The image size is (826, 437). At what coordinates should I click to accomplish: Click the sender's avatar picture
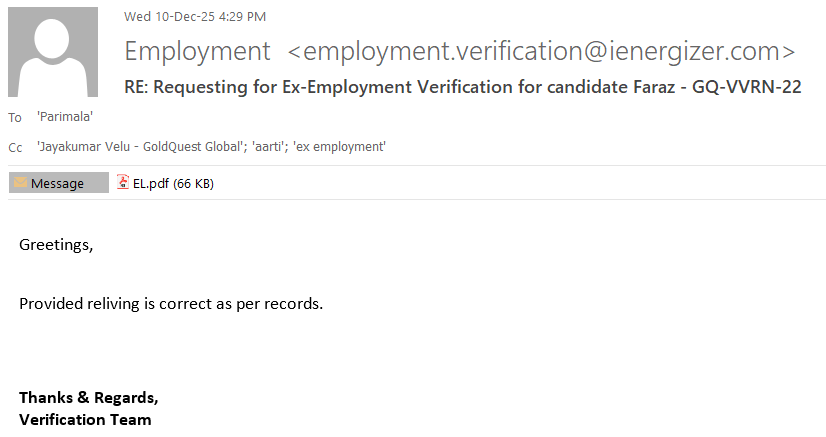pyautogui.click(x=53, y=51)
